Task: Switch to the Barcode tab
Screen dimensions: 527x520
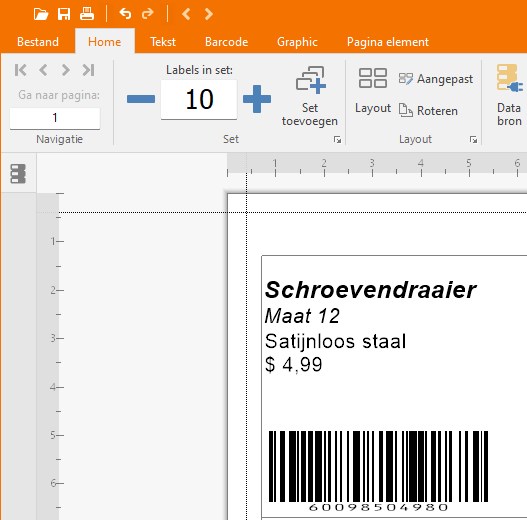Action: 227,42
